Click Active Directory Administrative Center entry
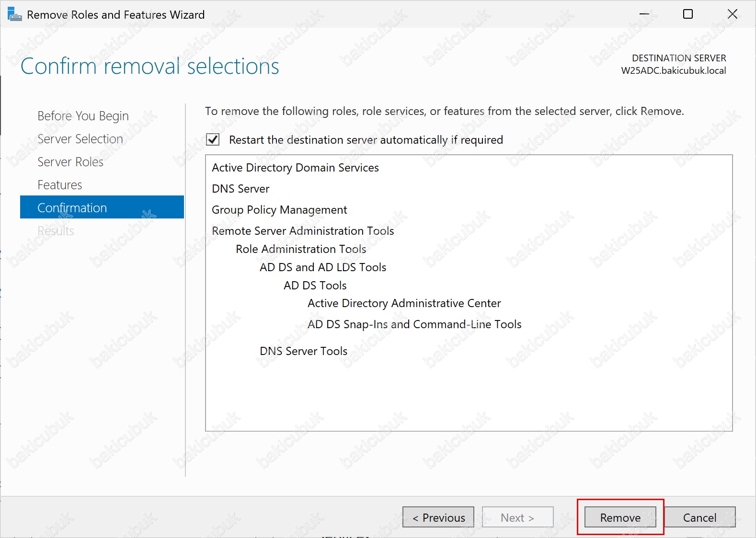The width and height of the screenshot is (756, 538). click(404, 303)
